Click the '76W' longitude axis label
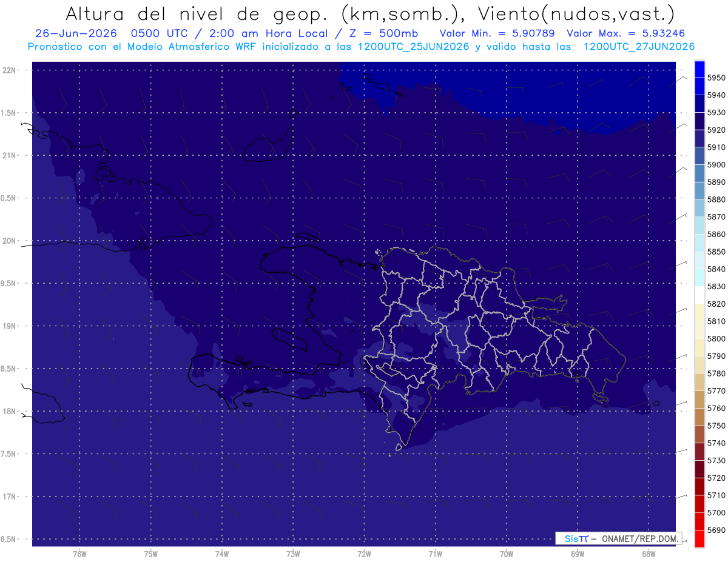Viewport: 728px width, 562px height. tap(79, 554)
